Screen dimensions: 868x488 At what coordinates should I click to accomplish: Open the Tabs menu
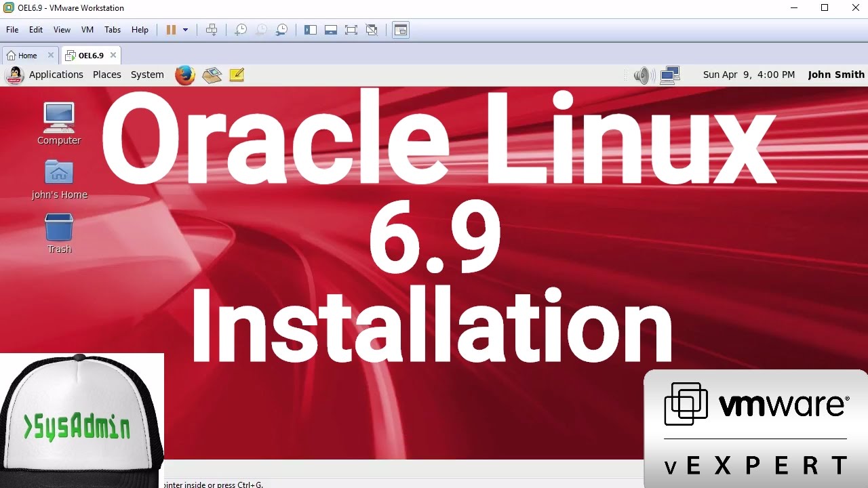pos(113,30)
